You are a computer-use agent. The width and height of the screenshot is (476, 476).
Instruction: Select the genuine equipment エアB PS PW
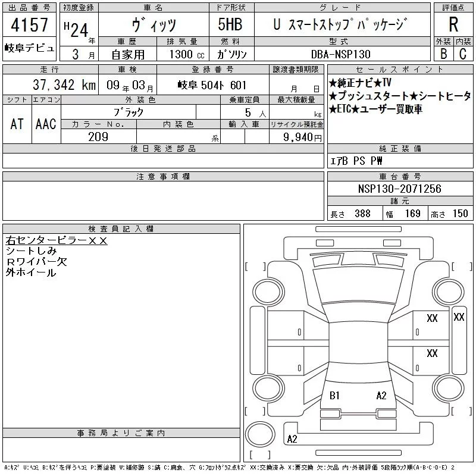pyautogui.click(x=356, y=161)
